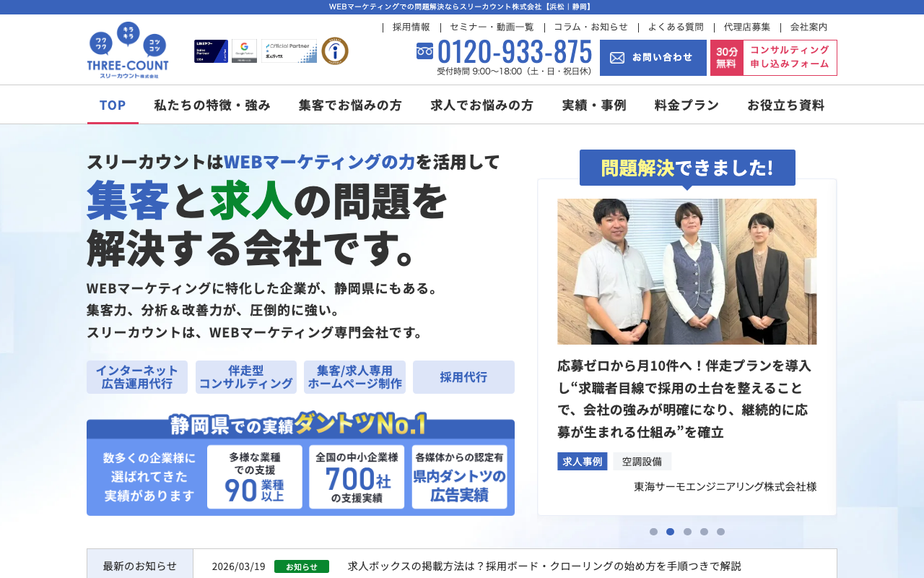Expand 集客でお悩みの方 navigation menu
Screen dimensions: 924x578
pyautogui.click(x=350, y=105)
